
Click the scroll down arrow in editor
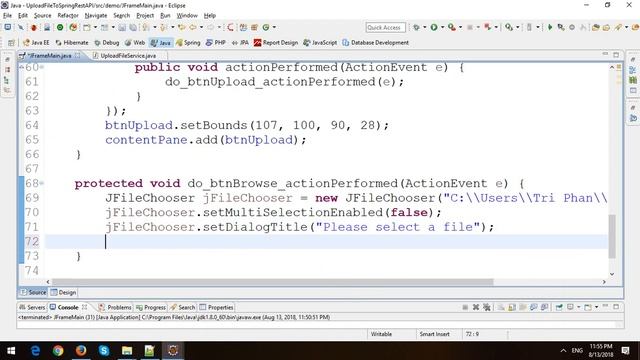point(612,274)
